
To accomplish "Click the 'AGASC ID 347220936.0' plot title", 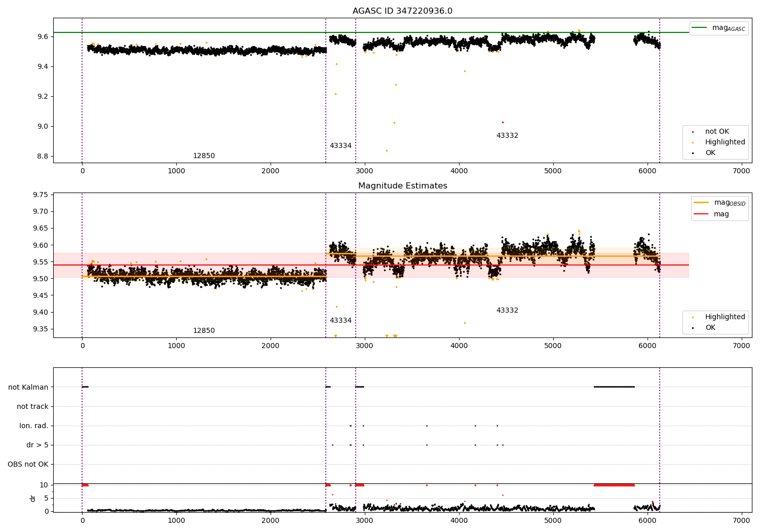I will [x=402, y=11].
